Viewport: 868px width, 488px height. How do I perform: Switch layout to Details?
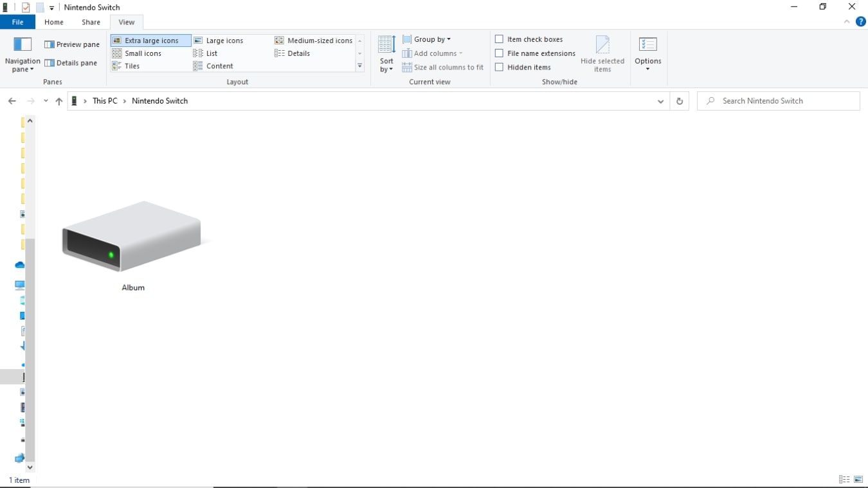[293, 53]
